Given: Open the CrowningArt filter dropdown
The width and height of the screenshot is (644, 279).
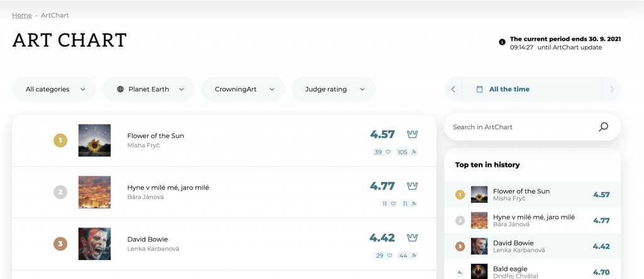Looking at the screenshot, I should click(x=243, y=89).
